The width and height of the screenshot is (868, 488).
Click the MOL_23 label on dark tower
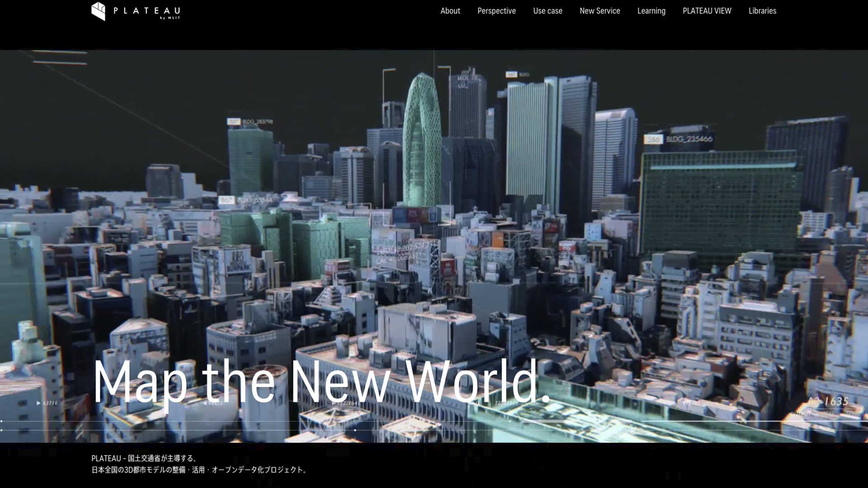pos(467,78)
